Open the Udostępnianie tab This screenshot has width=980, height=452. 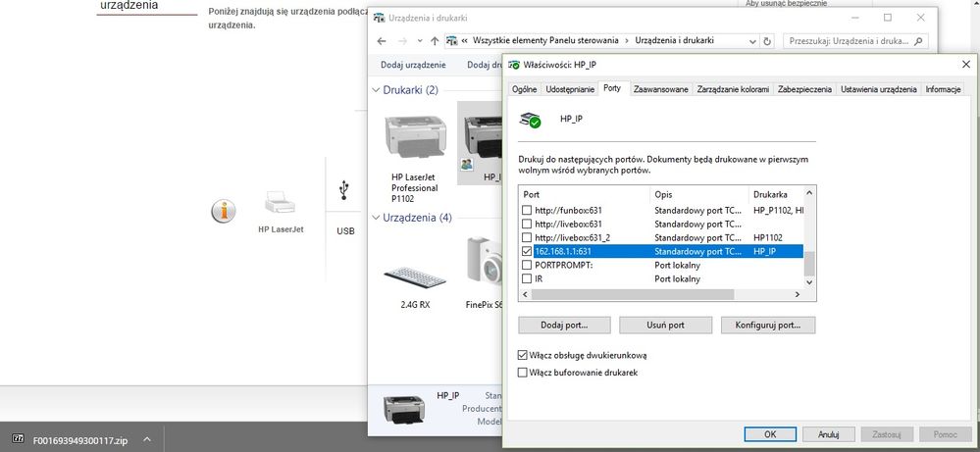[569, 90]
